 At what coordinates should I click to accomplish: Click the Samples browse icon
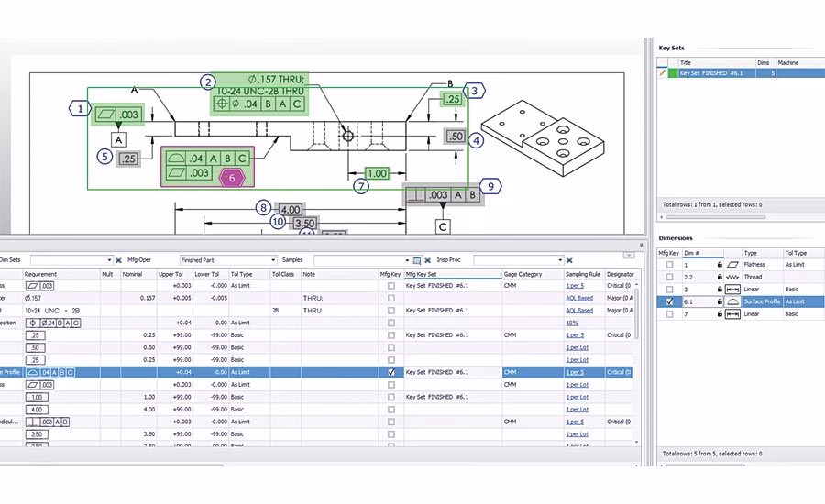pyautogui.click(x=417, y=260)
